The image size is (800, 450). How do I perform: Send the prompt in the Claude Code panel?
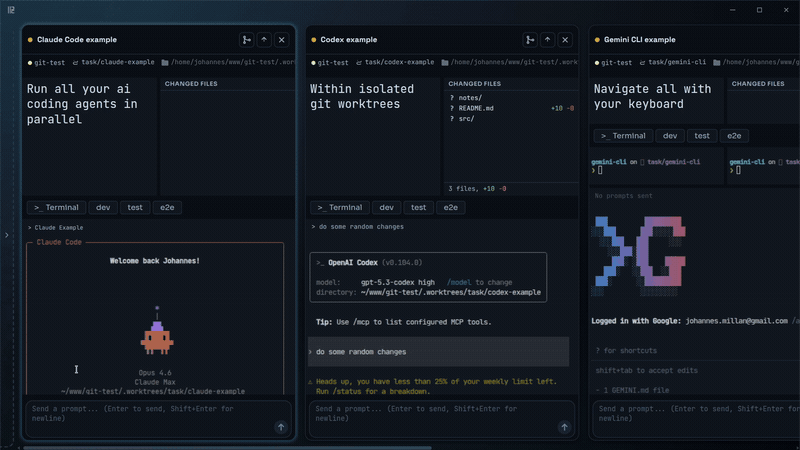pos(281,426)
